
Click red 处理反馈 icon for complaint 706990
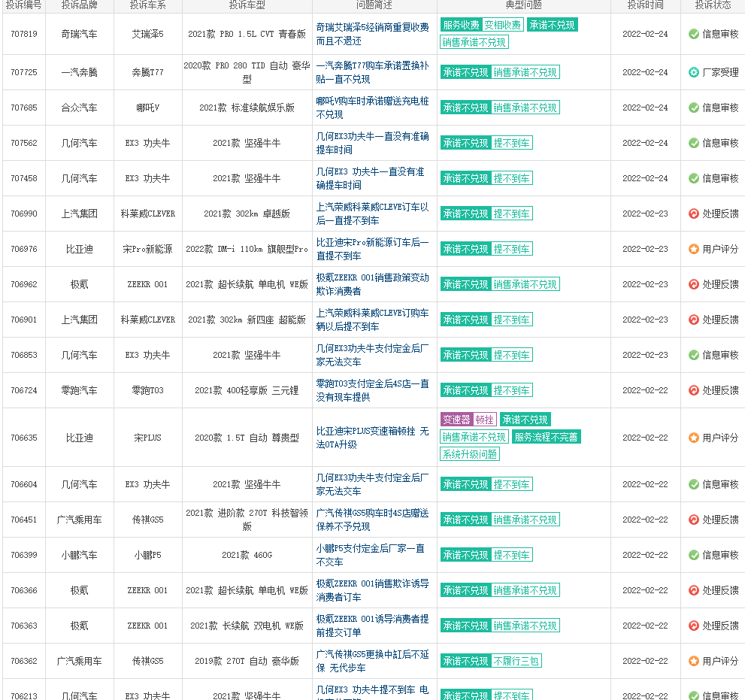click(693, 214)
